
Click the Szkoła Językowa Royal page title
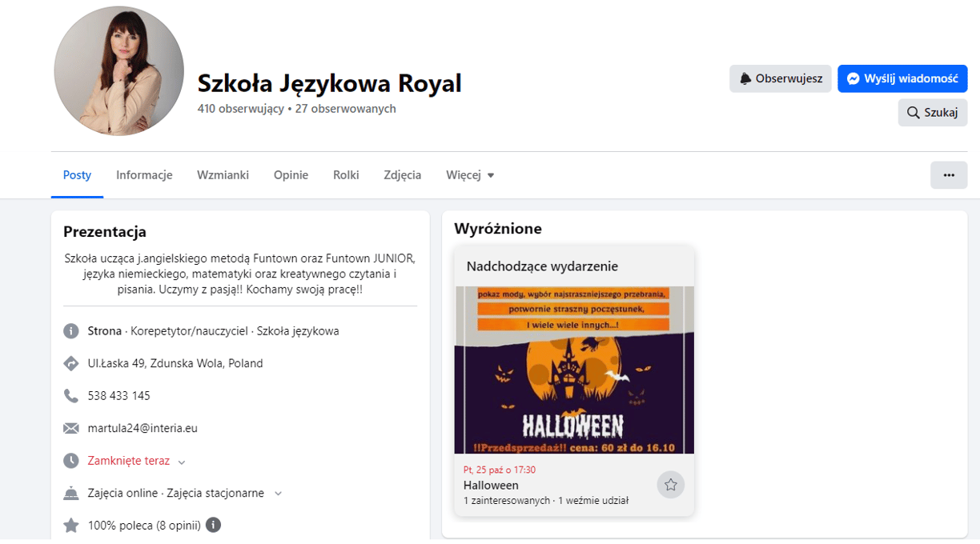pyautogui.click(x=330, y=83)
